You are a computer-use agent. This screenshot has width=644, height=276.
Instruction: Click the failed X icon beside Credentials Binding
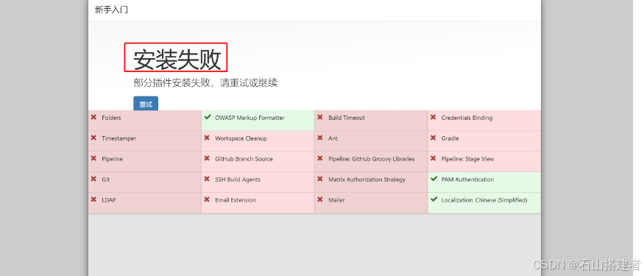434,118
